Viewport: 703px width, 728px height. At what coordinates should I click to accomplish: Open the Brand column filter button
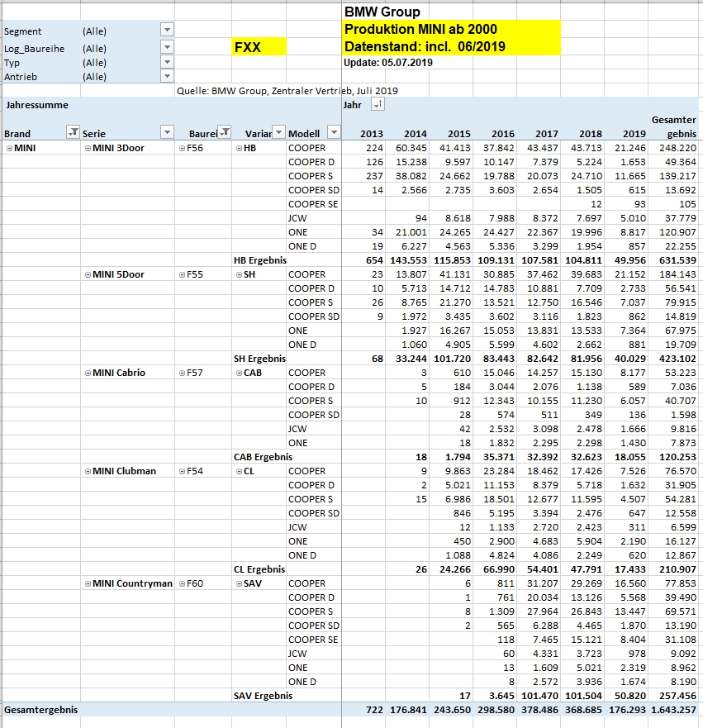71,132
